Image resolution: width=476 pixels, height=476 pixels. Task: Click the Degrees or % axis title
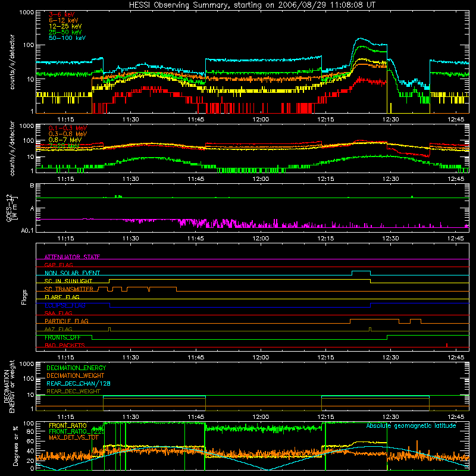click(x=15, y=446)
